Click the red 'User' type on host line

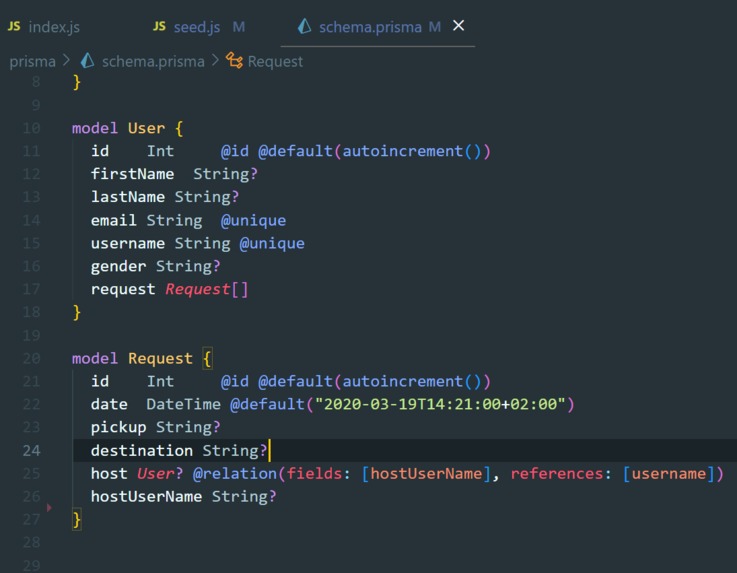(156, 473)
